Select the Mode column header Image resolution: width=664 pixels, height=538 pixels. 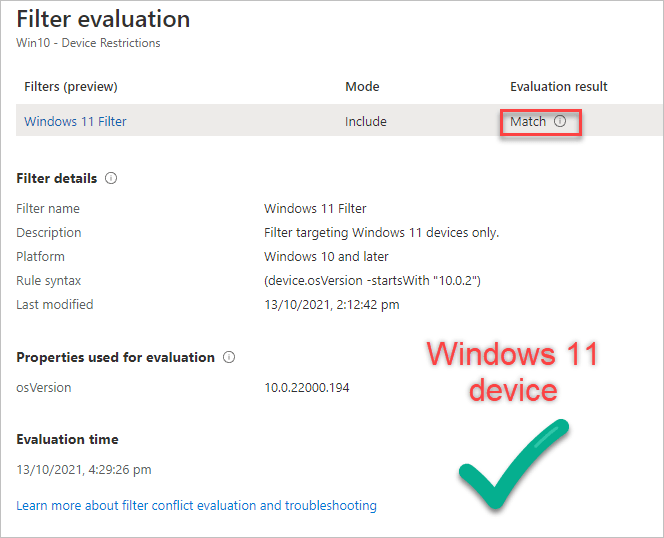[x=362, y=86]
